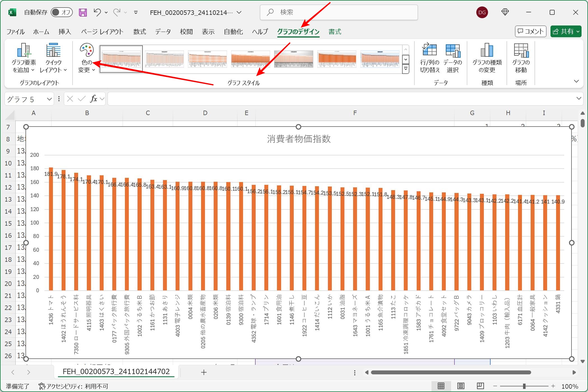
Task: Click into the 検索 search box
Action: coord(339,12)
